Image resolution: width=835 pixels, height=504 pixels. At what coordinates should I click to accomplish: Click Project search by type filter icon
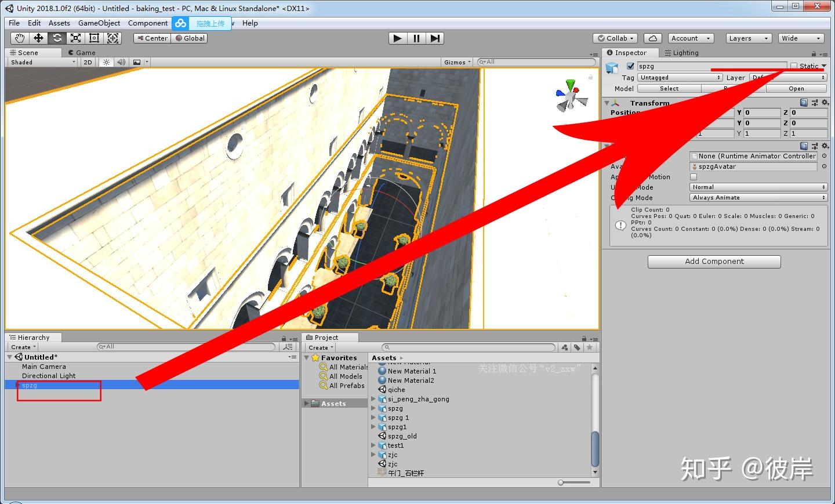click(x=565, y=347)
